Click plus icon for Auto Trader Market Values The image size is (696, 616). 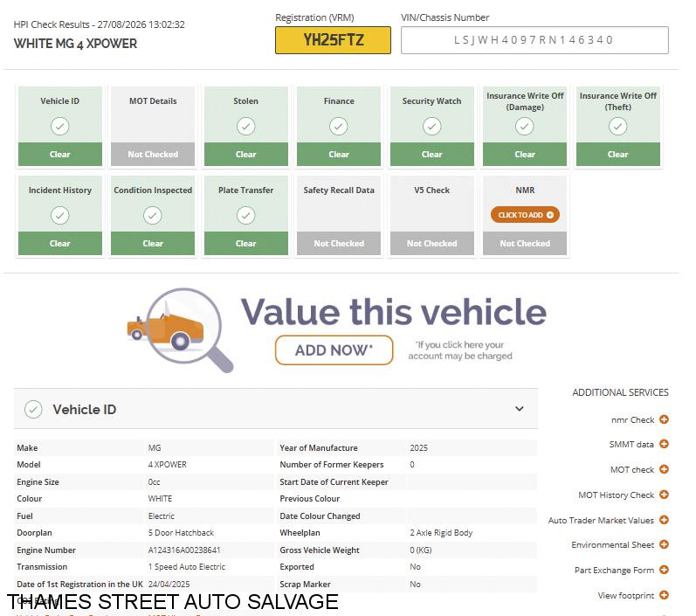[x=664, y=520]
